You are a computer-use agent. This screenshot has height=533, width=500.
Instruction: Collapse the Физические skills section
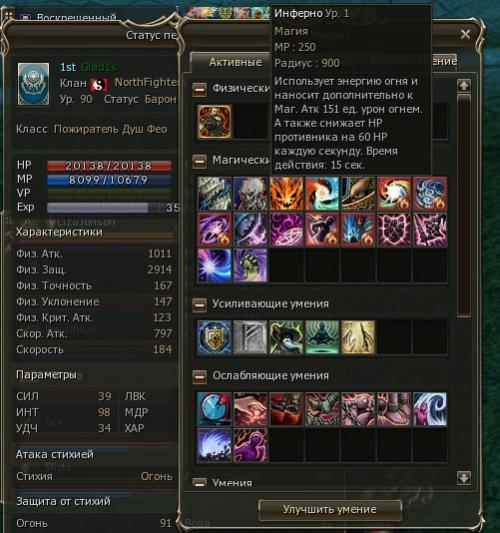(x=200, y=90)
